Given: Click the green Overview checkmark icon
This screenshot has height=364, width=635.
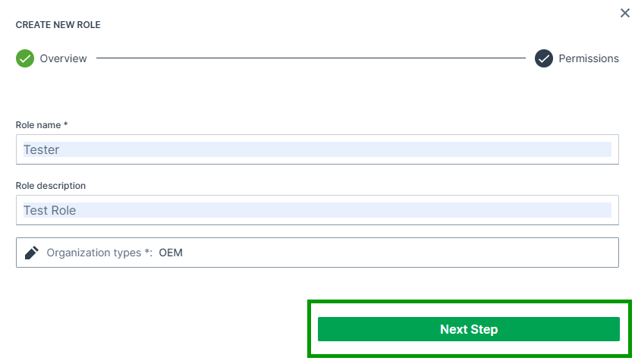Looking at the screenshot, I should pos(25,58).
